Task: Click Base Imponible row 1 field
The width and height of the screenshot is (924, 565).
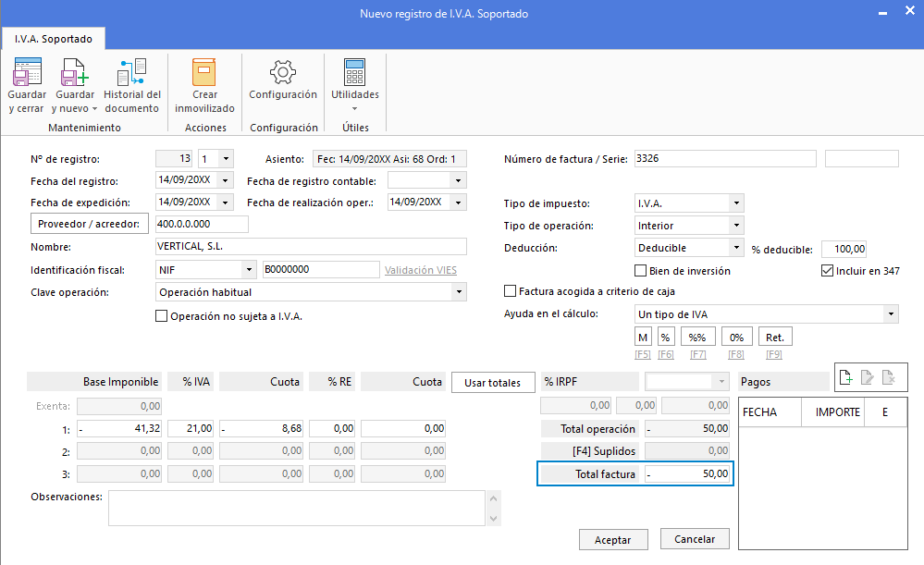Action: 119,428
